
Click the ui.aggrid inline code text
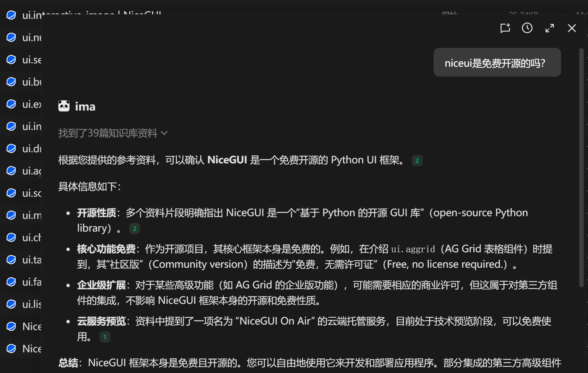click(413, 249)
